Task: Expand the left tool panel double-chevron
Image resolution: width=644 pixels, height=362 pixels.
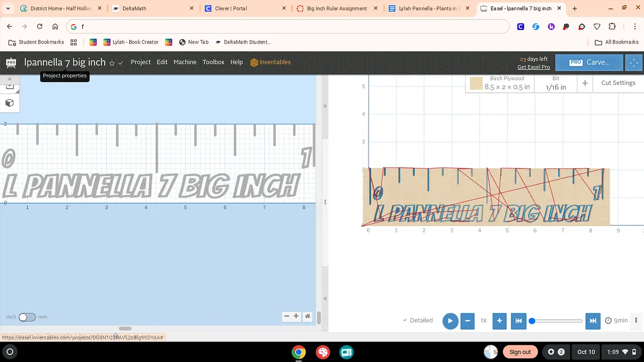Action: point(9,79)
